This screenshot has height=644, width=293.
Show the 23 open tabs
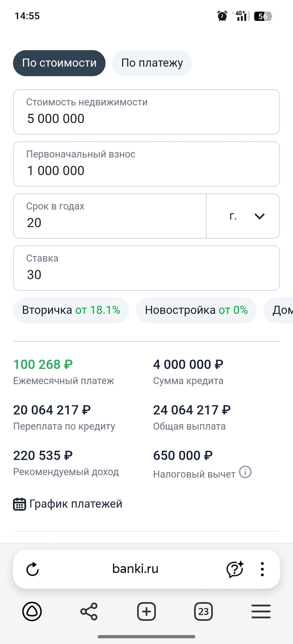tap(203, 612)
